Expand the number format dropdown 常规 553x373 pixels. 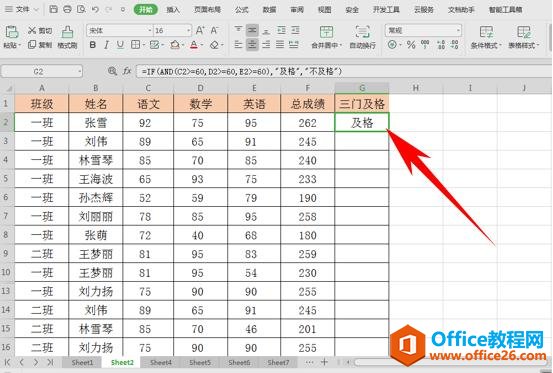click(x=458, y=31)
